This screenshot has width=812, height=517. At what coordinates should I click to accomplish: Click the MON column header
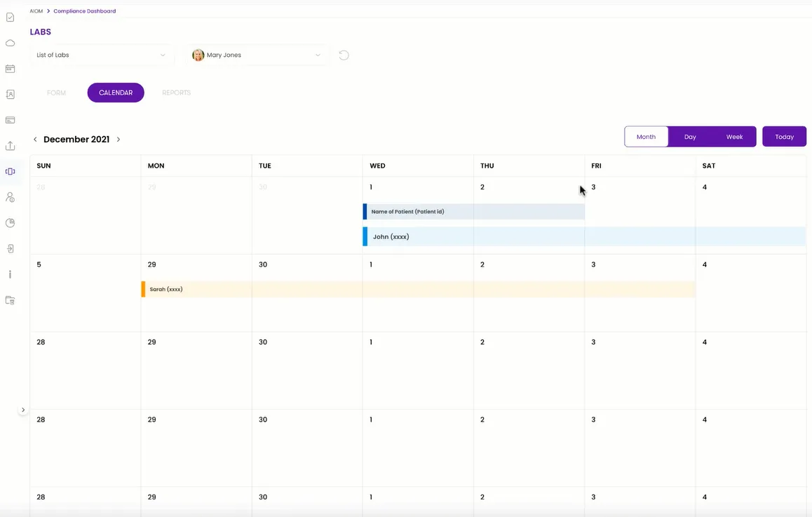pyautogui.click(x=156, y=166)
